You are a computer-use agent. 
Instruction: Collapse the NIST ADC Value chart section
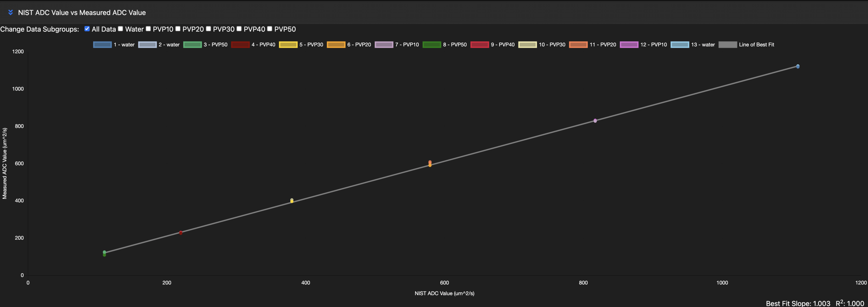click(11, 12)
